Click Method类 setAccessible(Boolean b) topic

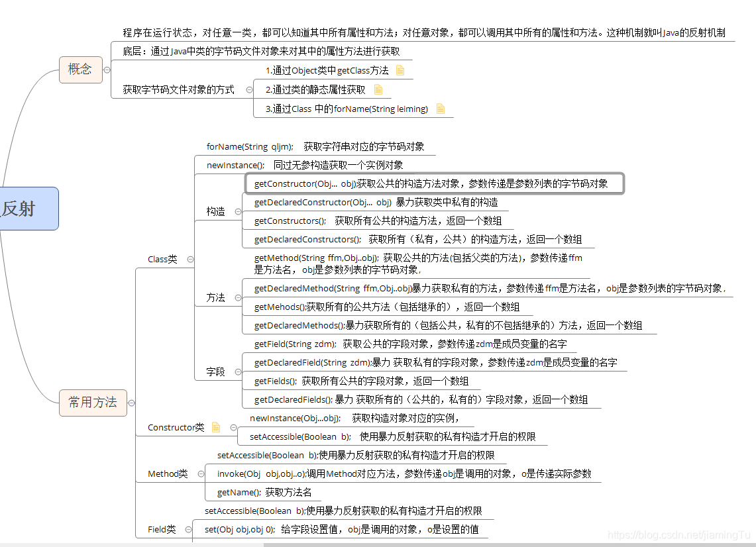click(356, 455)
